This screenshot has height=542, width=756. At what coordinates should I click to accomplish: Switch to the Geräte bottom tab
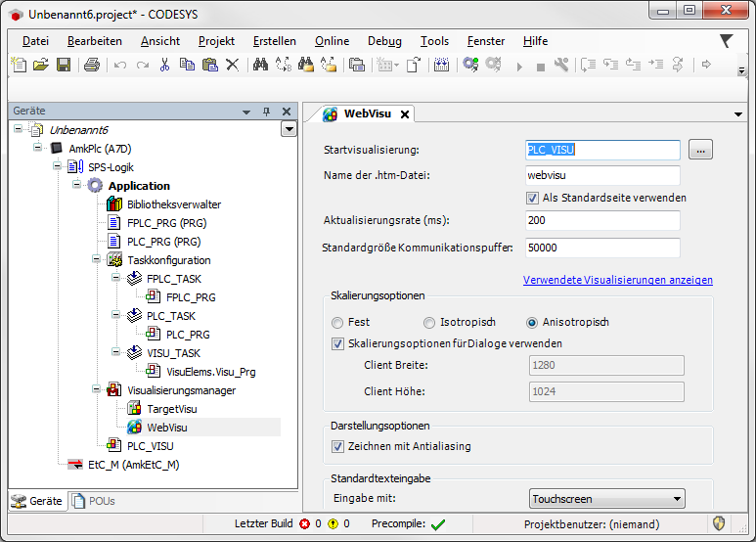point(37,501)
